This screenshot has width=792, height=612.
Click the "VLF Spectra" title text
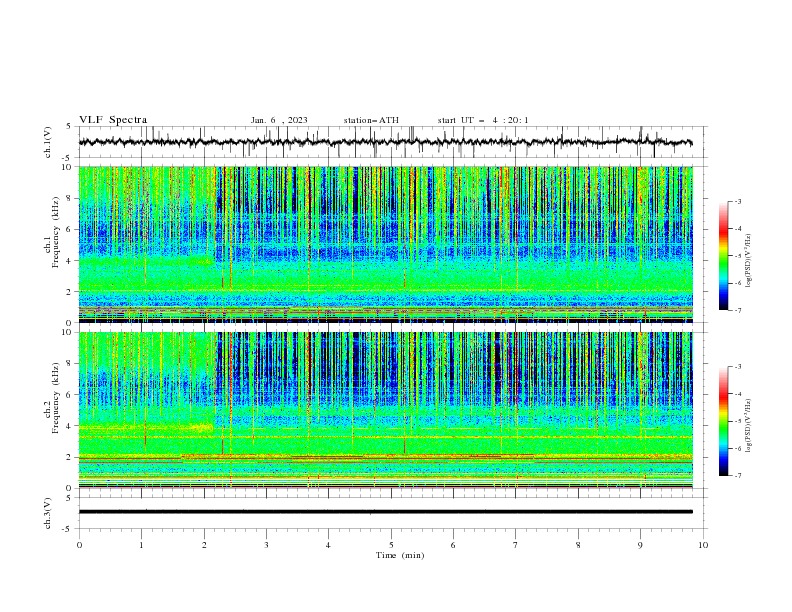(x=113, y=120)
